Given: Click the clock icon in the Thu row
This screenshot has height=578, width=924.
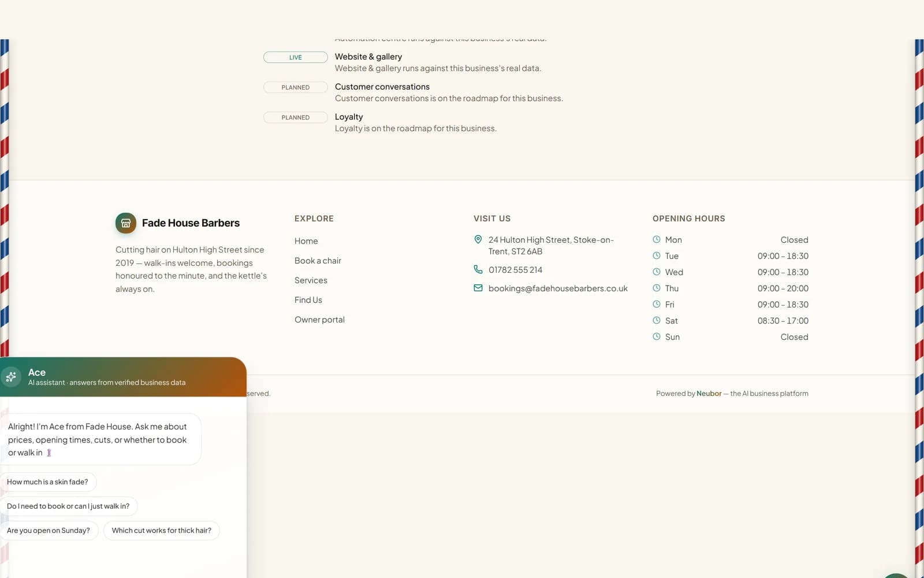Looking at the screenshot, I should click(x=657, y=288).
